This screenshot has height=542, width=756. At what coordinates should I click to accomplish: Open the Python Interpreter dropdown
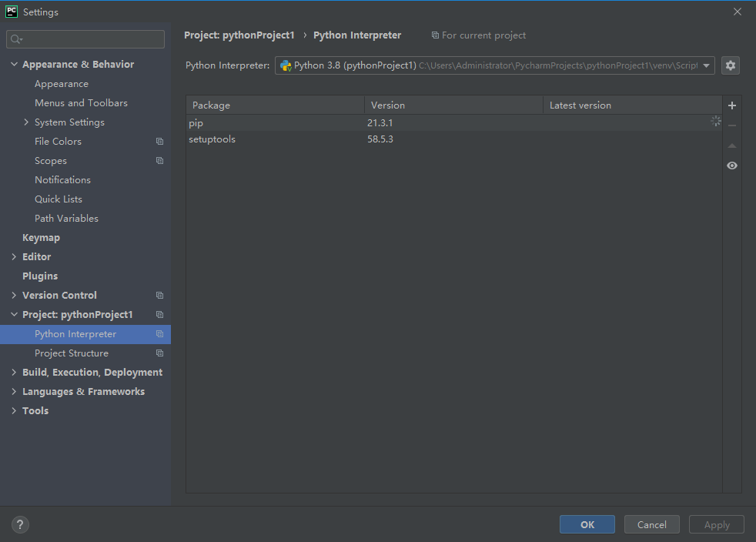coord(707,65)
